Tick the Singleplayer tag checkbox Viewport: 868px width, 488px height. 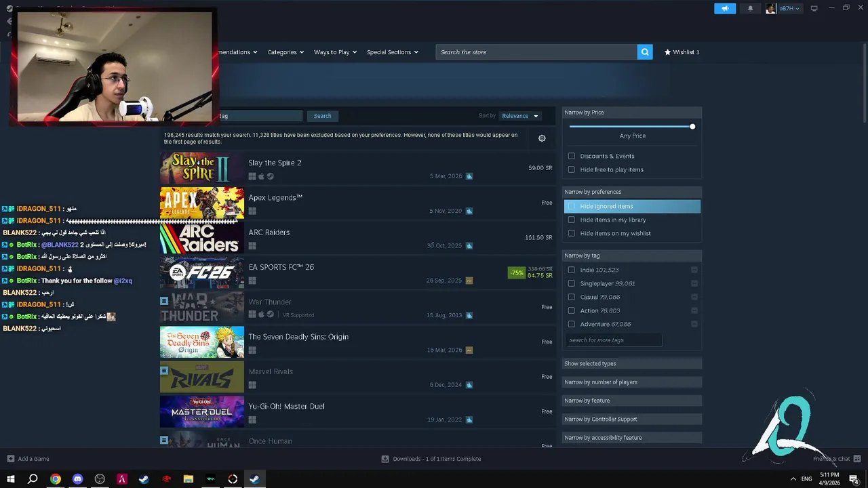pos(571,283)
